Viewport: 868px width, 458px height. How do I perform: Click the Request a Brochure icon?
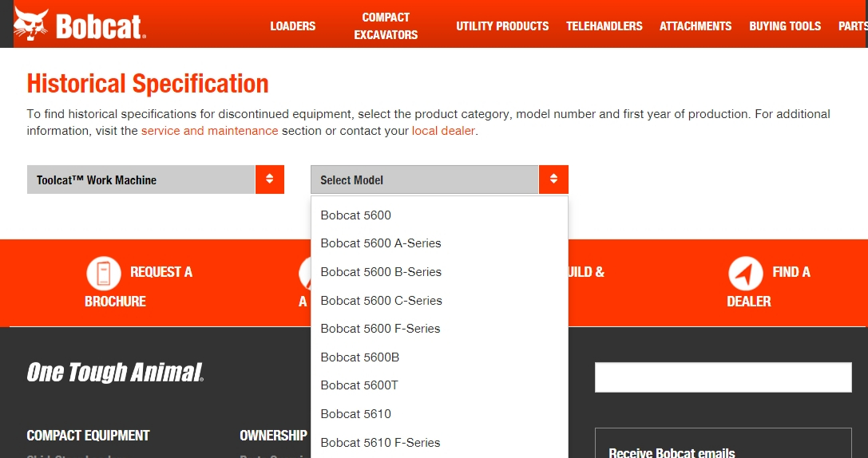[x=103, y=274]
